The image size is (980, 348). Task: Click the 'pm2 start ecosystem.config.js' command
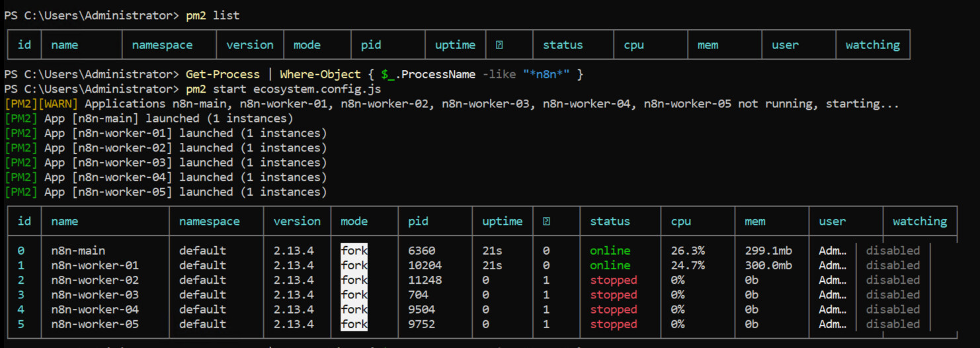[283, 89]
